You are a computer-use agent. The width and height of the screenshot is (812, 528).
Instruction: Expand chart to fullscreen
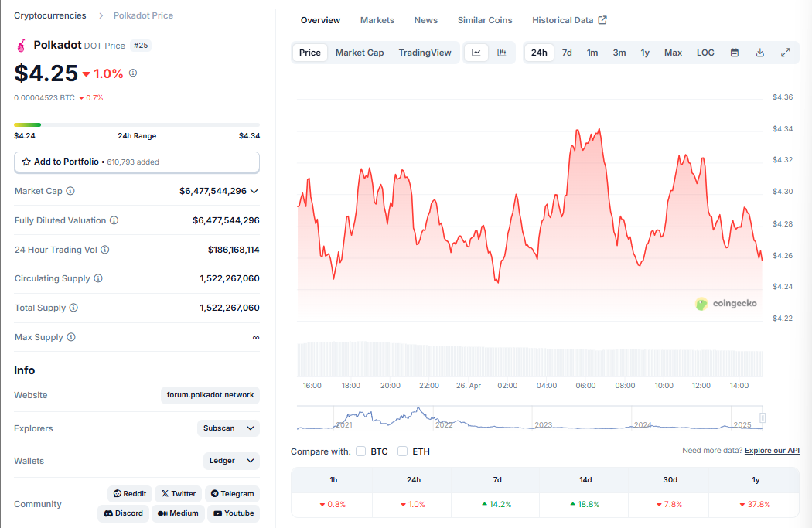786,53
